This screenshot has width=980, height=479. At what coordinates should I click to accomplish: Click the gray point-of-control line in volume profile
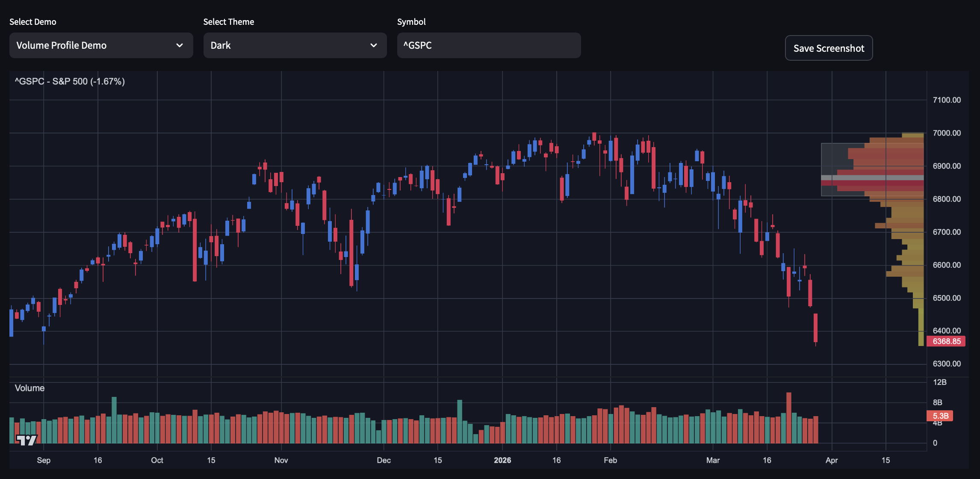(x=872, y=177)
